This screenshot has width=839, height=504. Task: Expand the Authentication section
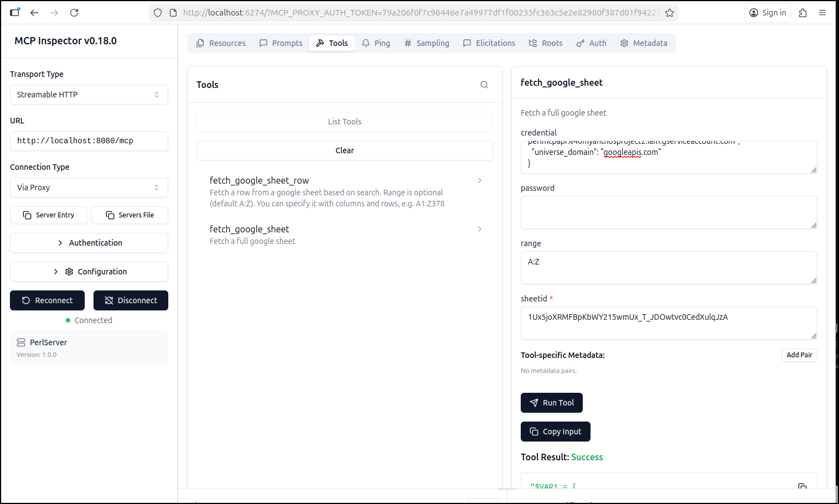click(x=89, y=243)
